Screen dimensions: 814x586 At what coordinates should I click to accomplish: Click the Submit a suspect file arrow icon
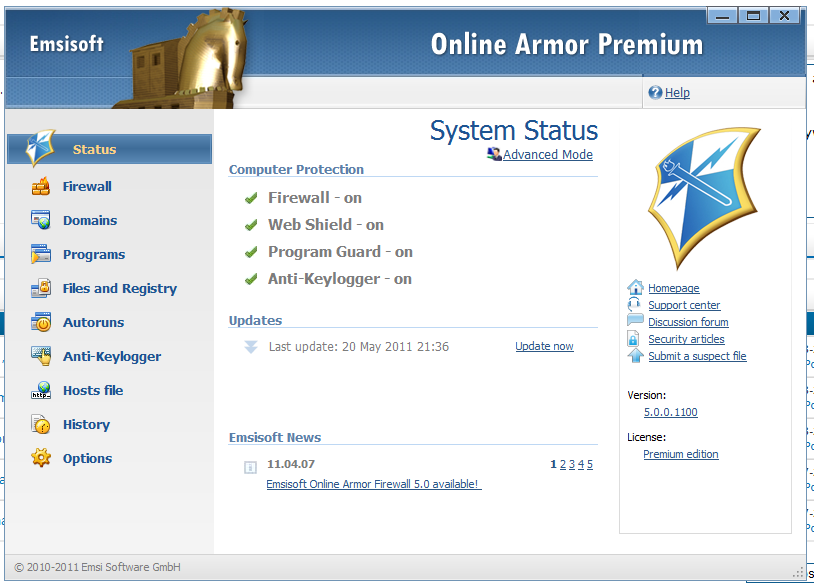pos(635,356)
